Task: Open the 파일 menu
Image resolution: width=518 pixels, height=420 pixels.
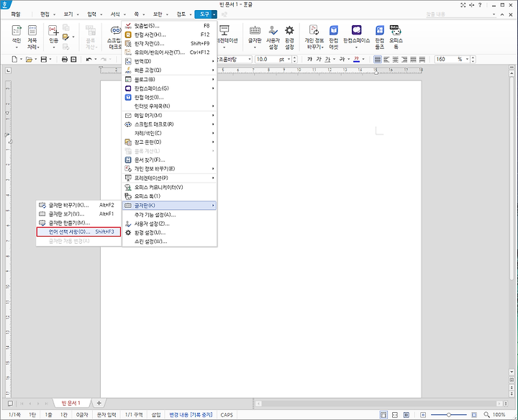Action: coord(16,14)
